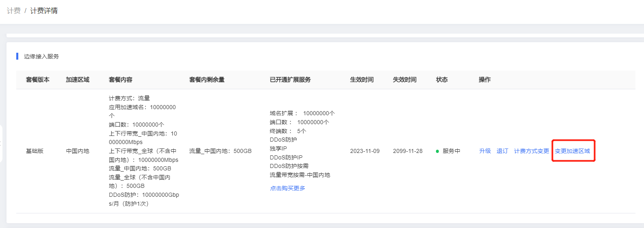Click the DDoS防护IP entry
Image resolution: width=644 pixels, height=228 pixels.
click(x=286, y=157)
